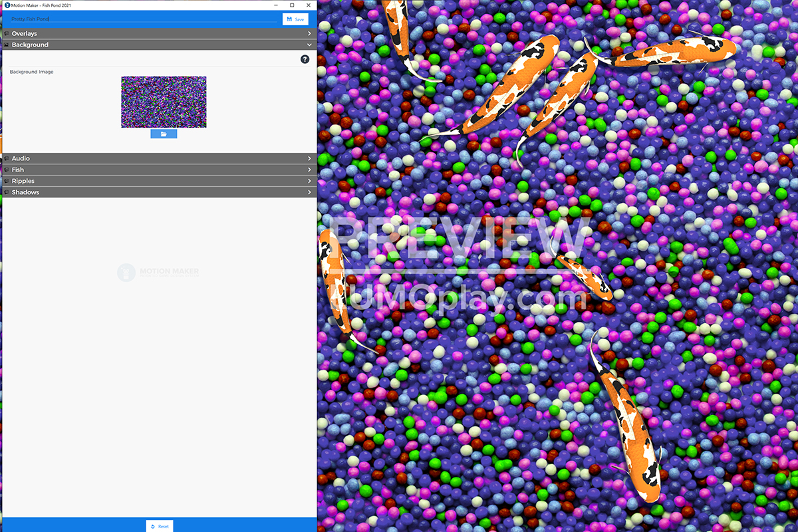Open the help question mark icon
Screen dimensions: 798x532
pyautogui.click(x=305, y=59)
